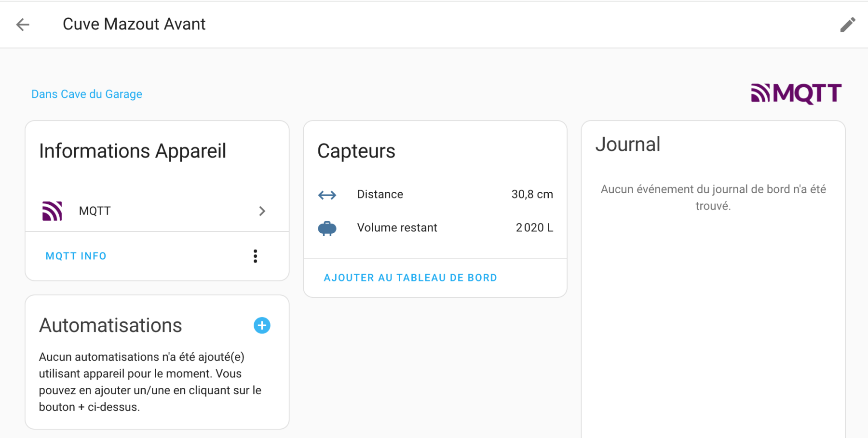Click the Journal heading
The width and height of the screenshot is (868, 438).
627,145
